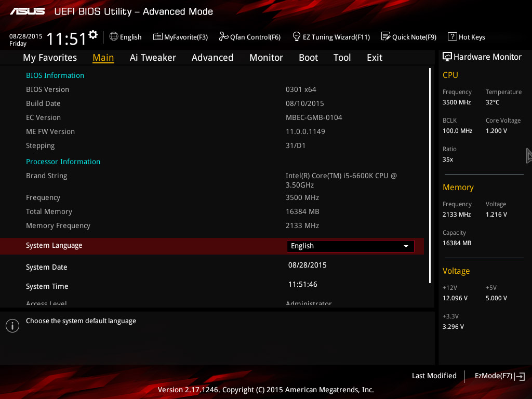Click the 16384 MB Total Memory value
The image size is (532, 399).
302,212
